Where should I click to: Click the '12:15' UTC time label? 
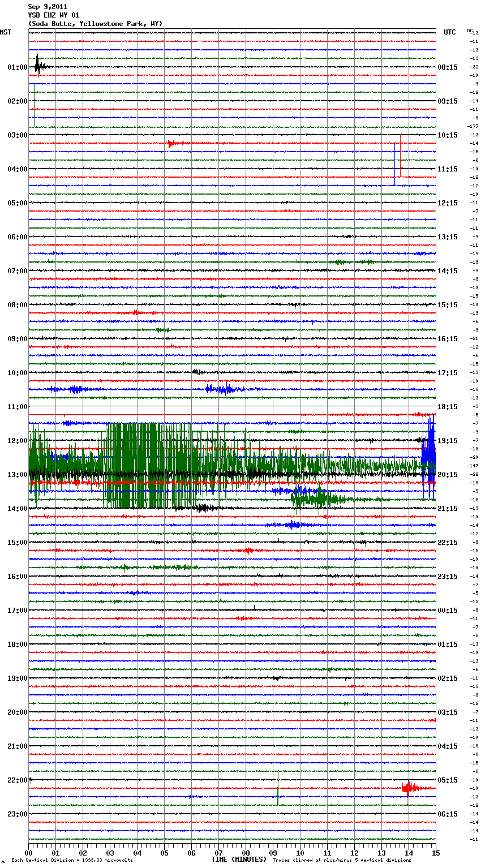[448, 203]
